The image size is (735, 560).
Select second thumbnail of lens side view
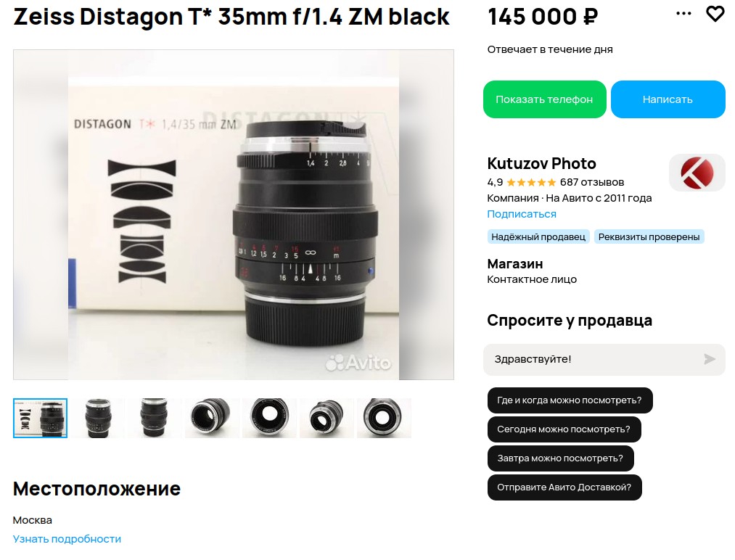coord(97,418)
